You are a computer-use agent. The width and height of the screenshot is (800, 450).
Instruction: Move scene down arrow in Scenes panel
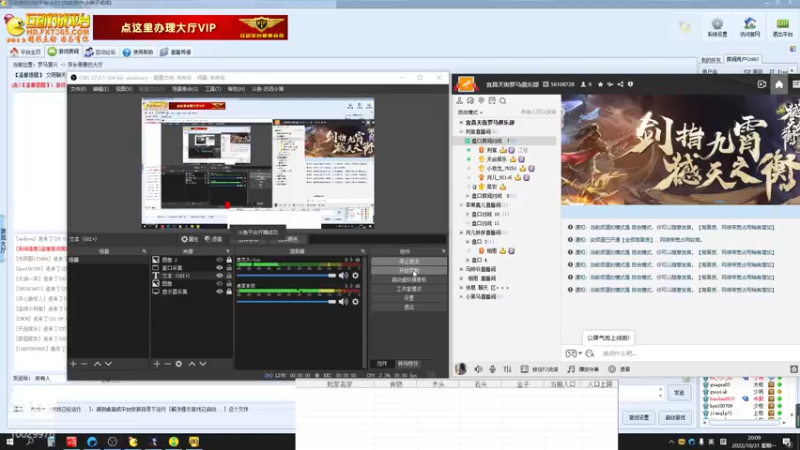pos(108,364)
